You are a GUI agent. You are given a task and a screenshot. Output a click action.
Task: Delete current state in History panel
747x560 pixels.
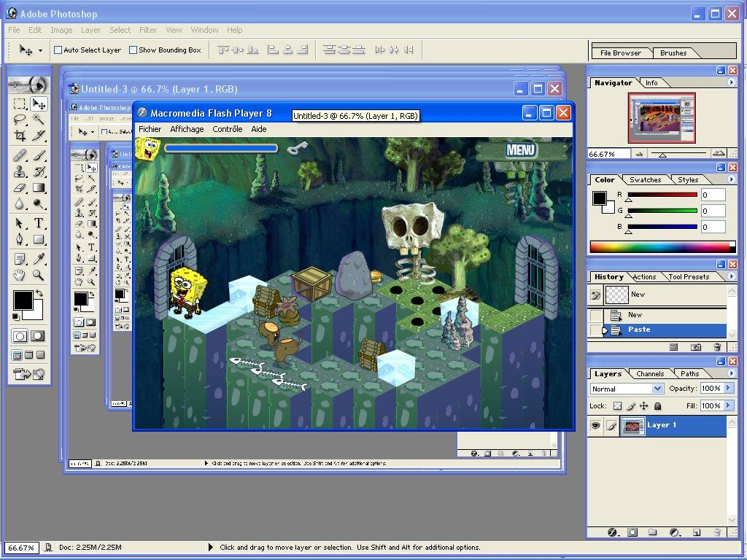point(716,347)
